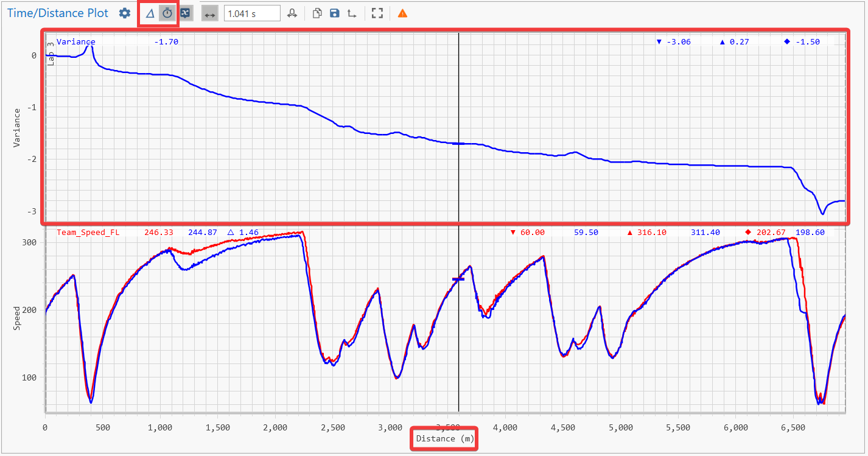Click the auto-align icon beside offset field
This screenshot has height=456, width=868.
(293, 13)
